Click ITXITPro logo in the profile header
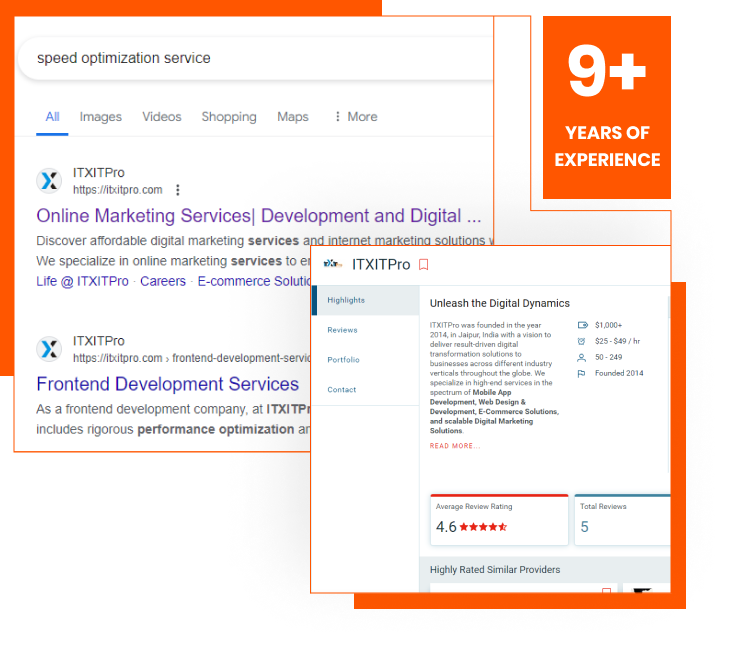The width and height of the screenshot is (731, 648). (333, 264)
